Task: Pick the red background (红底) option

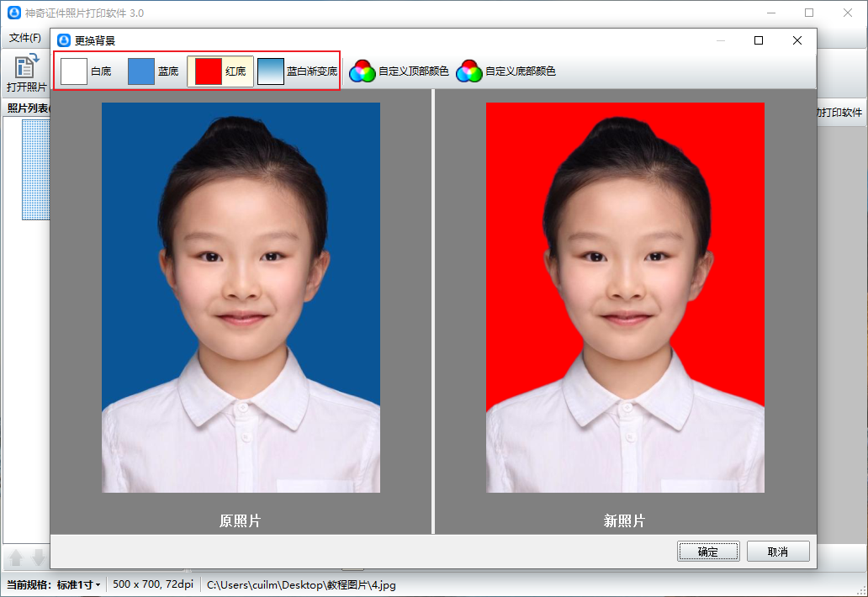Action: click(220, 71)
